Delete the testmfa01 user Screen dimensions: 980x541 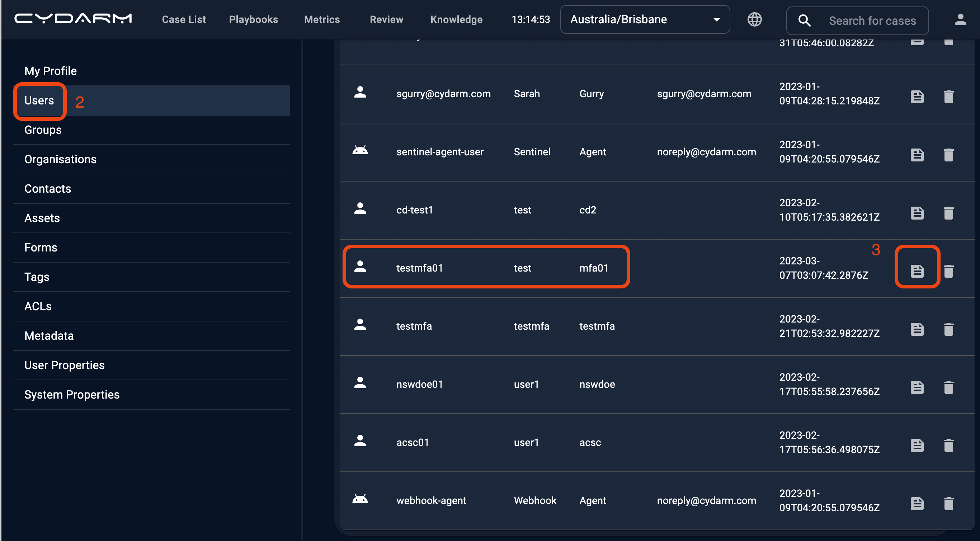point(948,271)
